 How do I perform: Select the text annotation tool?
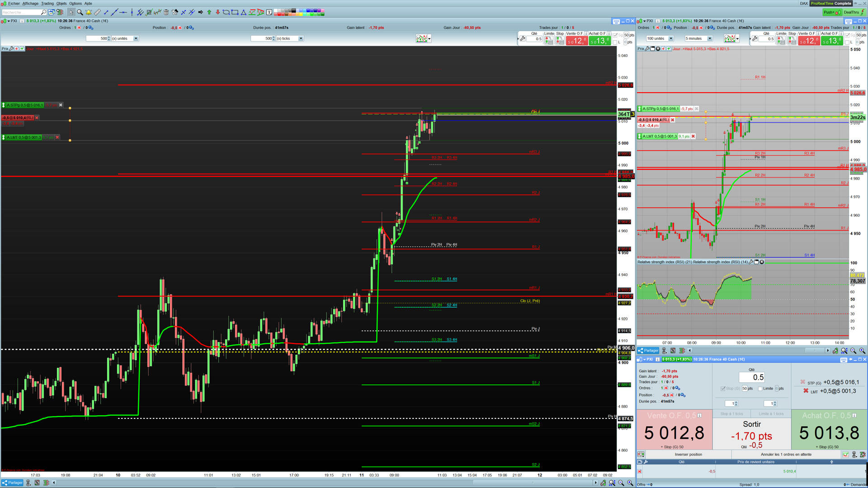(x=269, y=12)
